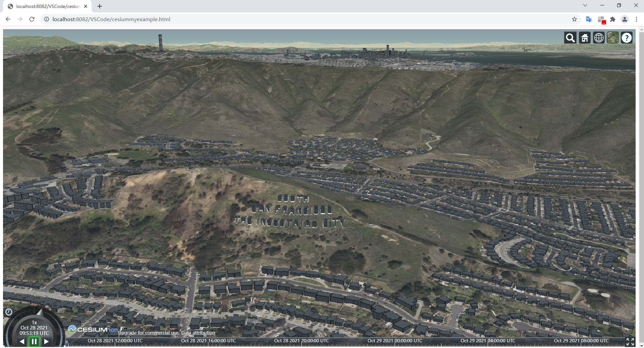Open the navigation help question mark button
Viewport: 644px width, 348px height.
(x=627, y=38)
